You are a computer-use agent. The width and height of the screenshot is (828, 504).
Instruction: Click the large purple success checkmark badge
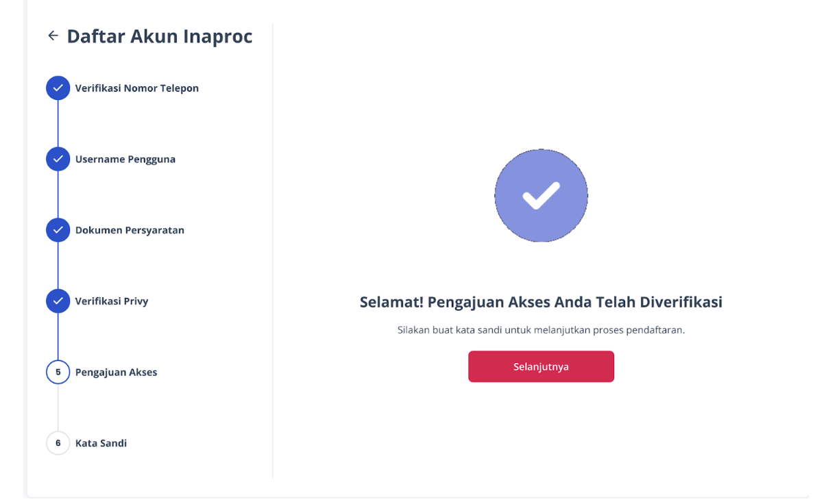coord(541,195)
